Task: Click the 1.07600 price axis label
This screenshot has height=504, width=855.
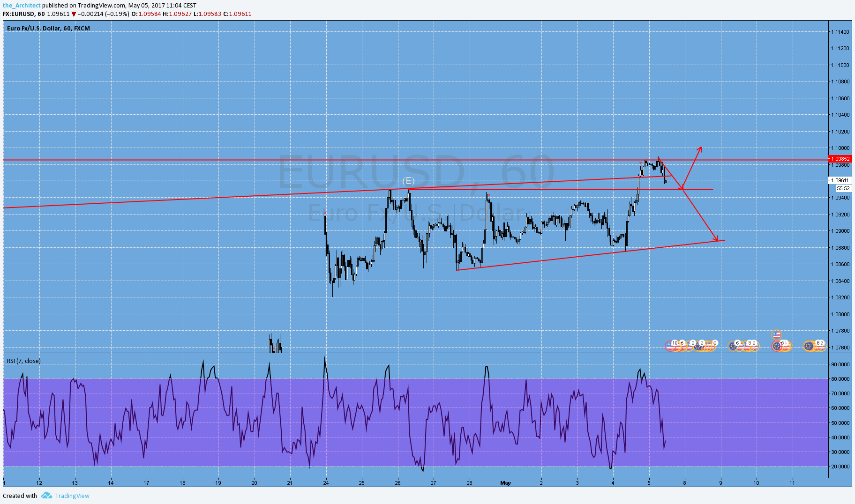Action: (840, 348)
